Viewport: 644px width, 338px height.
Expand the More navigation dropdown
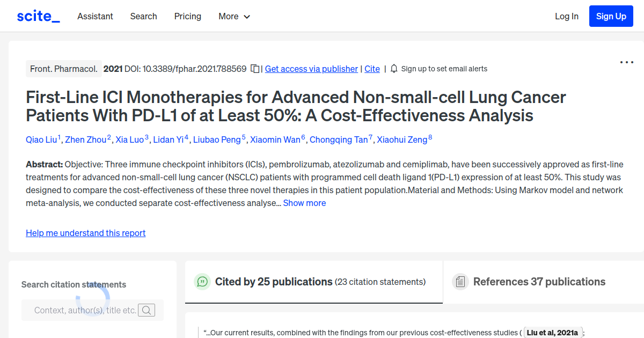tap(234, 16)
